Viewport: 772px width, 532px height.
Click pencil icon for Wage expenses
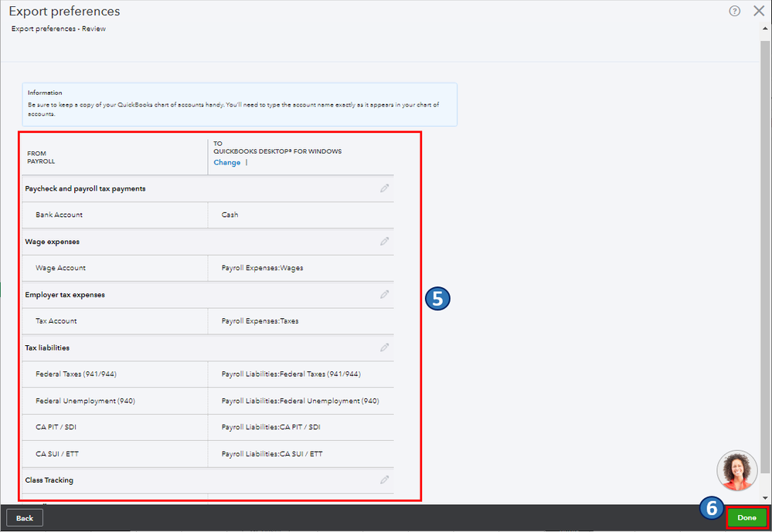(x=384, y=242)
